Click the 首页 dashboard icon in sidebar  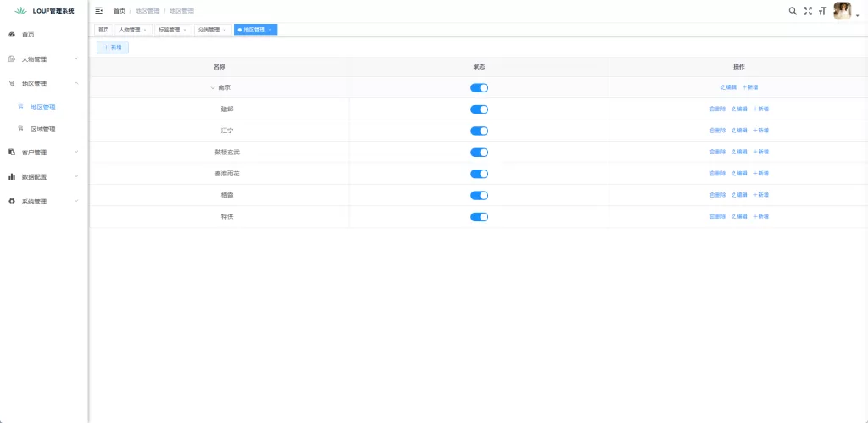click(x=12, y=35)
